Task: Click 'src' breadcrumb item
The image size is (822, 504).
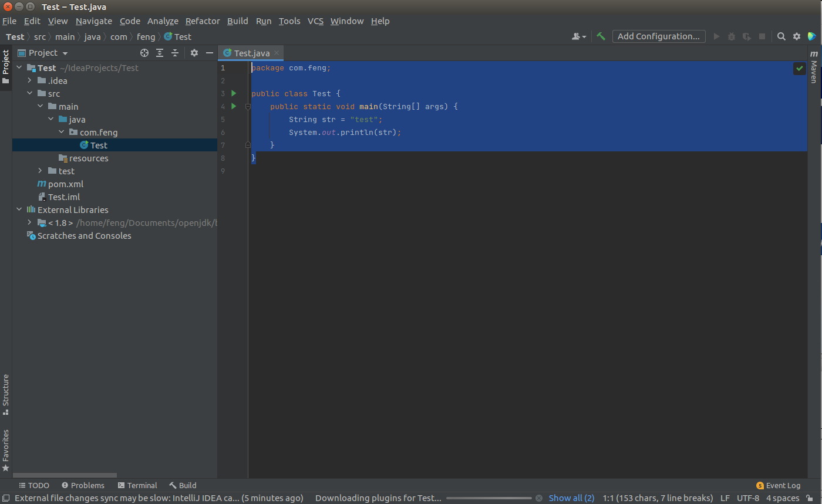Action: tap(40, 36)
